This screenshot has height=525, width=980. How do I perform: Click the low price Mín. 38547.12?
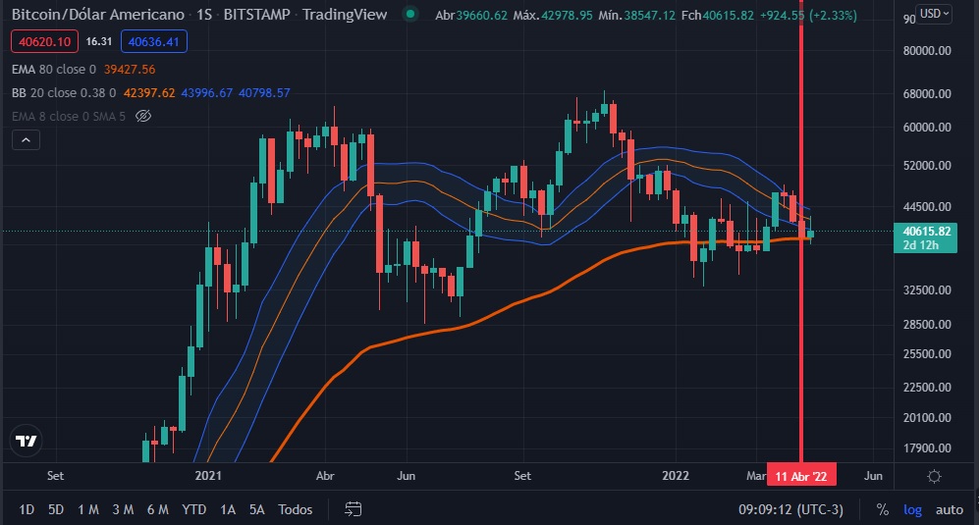[x=637, y=15]
